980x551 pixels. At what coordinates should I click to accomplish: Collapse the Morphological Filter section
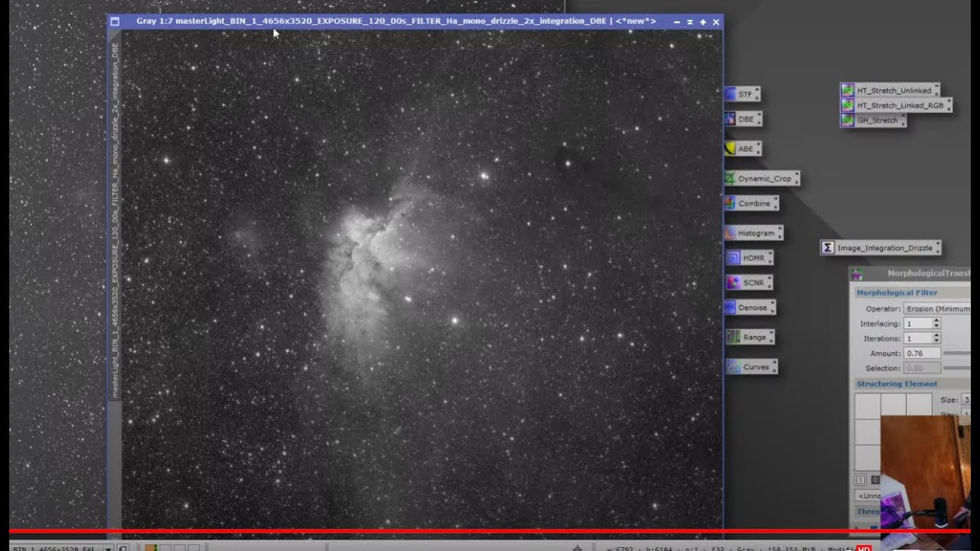(x=911, y=292)
